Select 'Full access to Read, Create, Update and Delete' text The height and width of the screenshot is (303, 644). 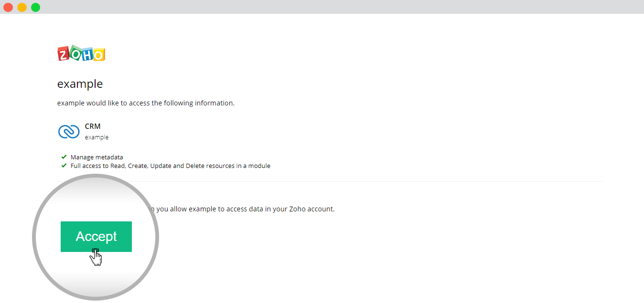click(170, 166)
